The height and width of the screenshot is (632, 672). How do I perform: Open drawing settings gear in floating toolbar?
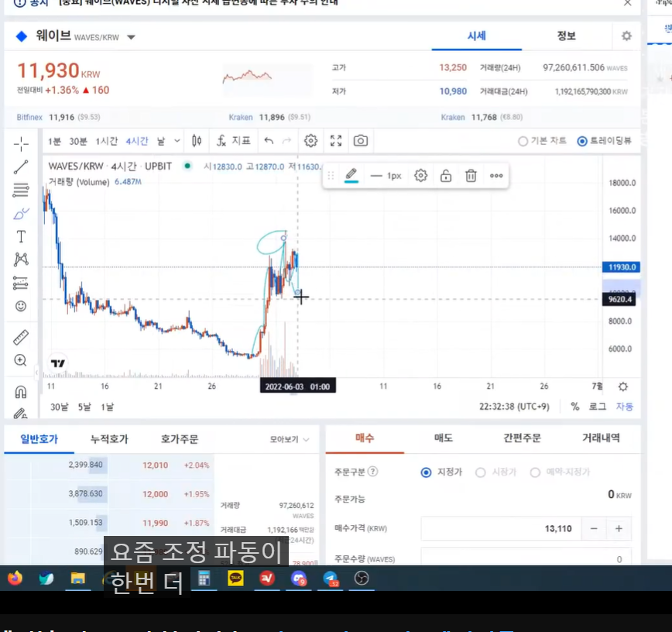(421, 175)
